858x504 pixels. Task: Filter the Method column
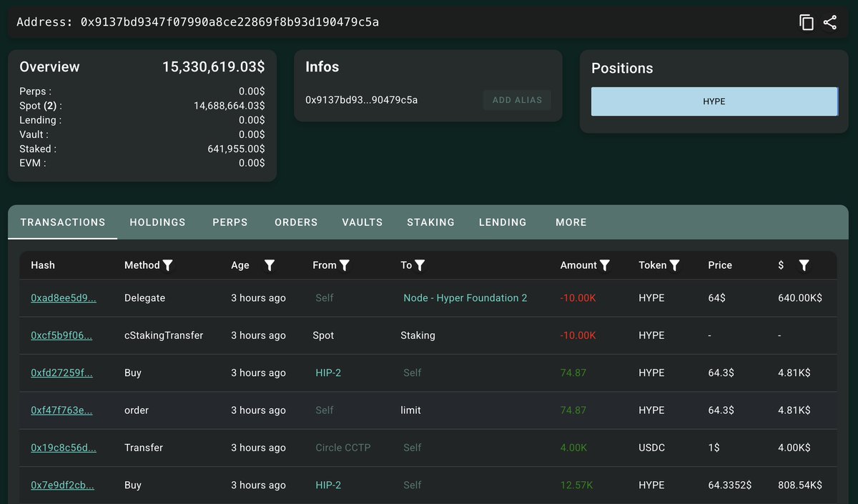coord(168,265)
